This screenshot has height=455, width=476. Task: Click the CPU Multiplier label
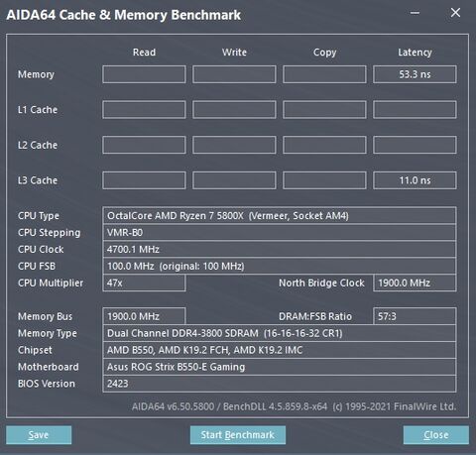51,283
